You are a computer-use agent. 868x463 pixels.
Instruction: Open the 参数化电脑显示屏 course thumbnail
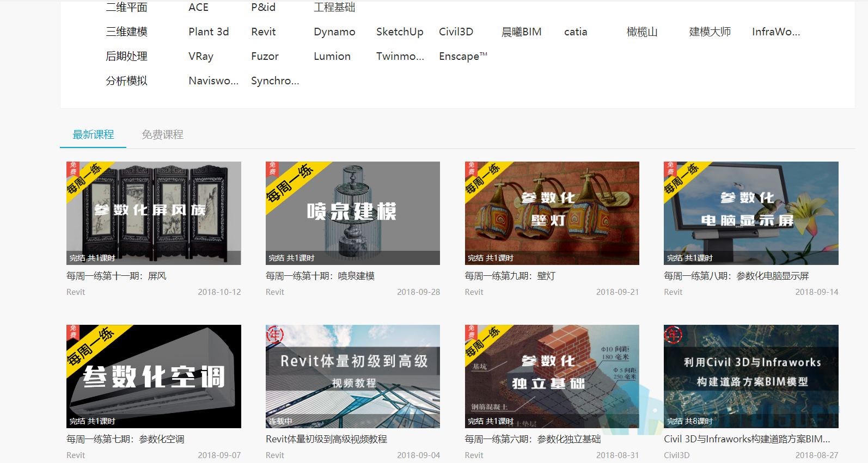pyautogui.click(x=751, y=213)
